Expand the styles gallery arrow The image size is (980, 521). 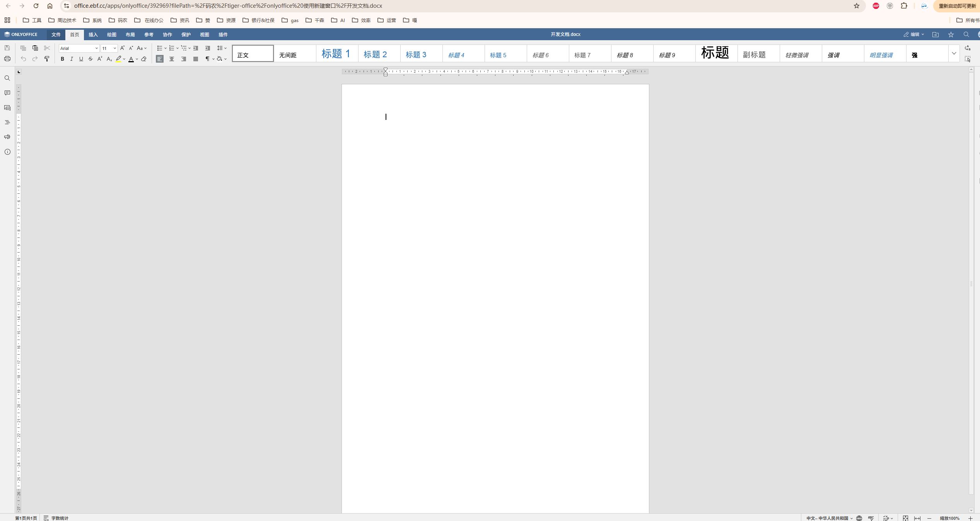click(954, 53)
